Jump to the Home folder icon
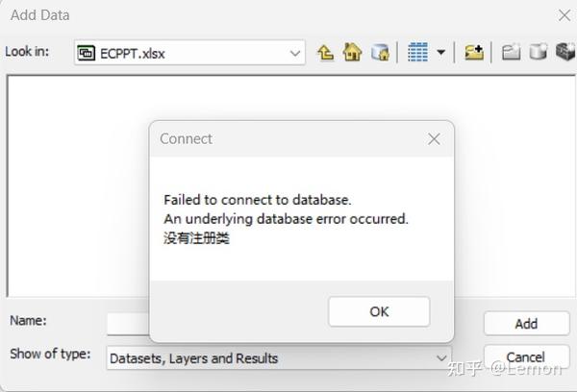This screenshot has width=577, height=392. (x=352, y=52)
